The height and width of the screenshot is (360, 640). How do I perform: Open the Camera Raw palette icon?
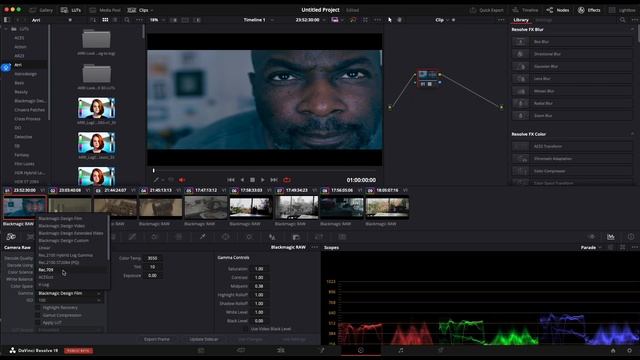click(11, 237)
